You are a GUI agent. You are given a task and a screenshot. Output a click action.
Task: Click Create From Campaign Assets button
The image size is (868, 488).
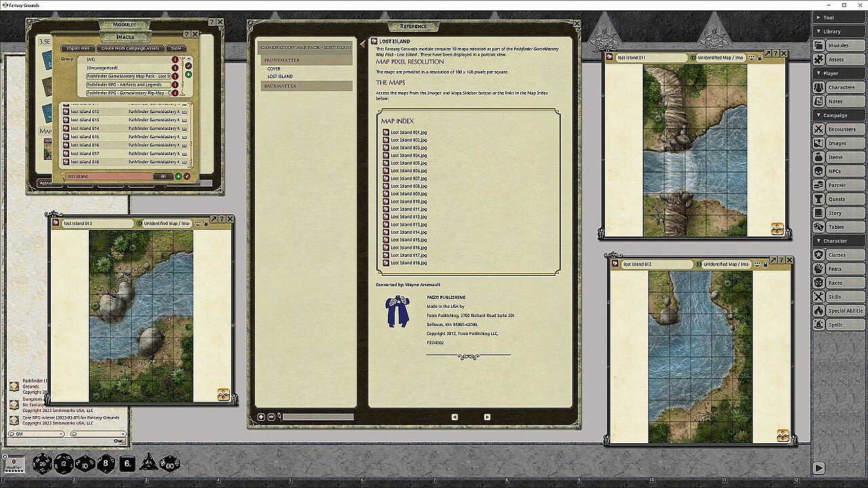coord(130,49)
